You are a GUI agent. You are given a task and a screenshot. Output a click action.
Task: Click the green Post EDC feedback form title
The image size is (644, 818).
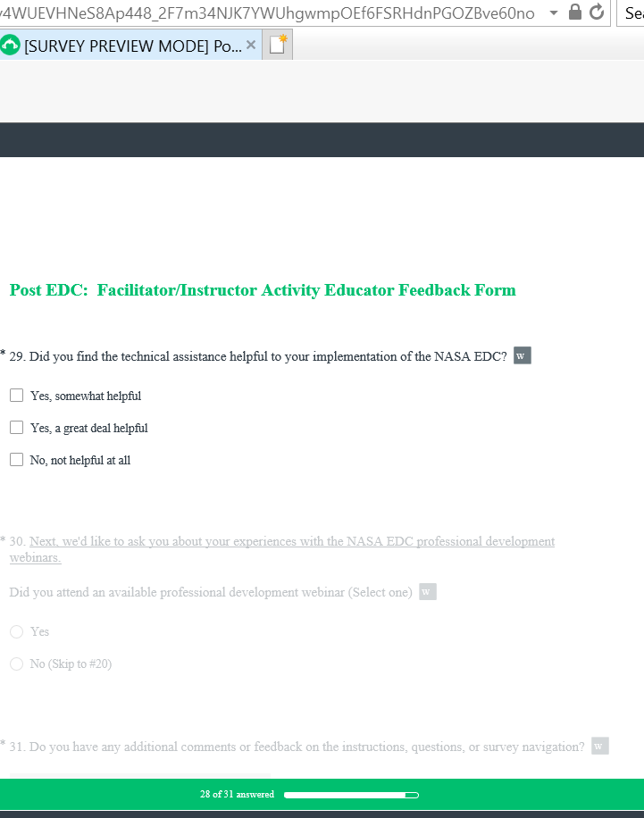click(x=263, y=290)
